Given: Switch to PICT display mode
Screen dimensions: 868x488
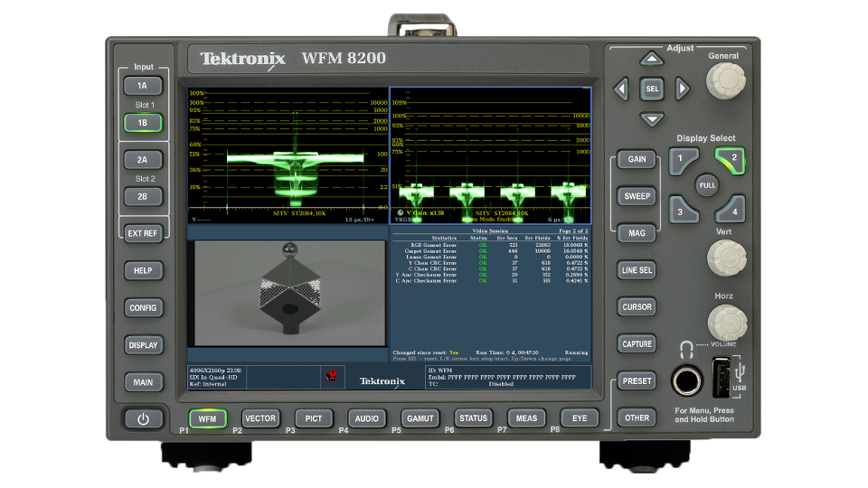Looking at the screenshot, I should coord(314,418).
